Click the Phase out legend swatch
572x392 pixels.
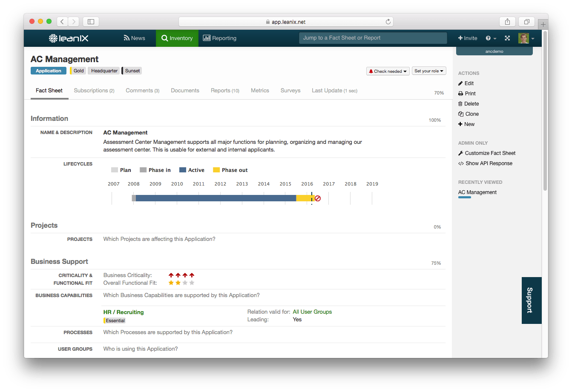click(216, 170)
